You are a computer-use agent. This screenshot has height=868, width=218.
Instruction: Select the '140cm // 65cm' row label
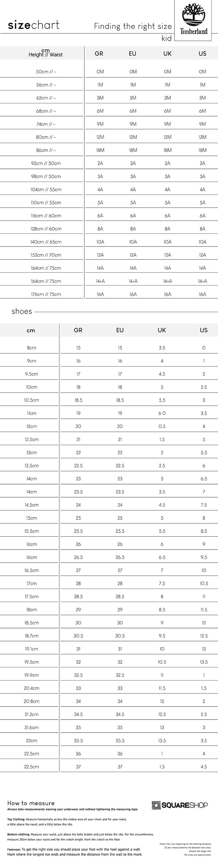(46, 242)
